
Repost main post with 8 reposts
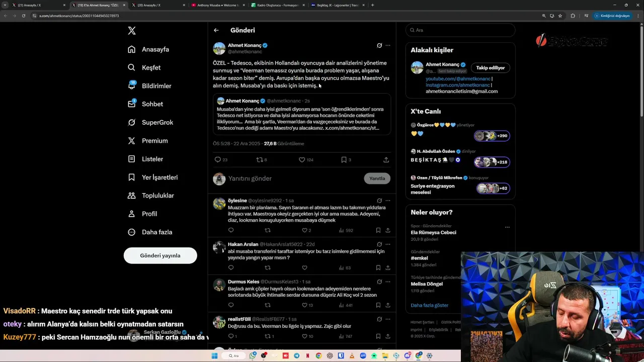pyautogui.click(x=262, y=159)
